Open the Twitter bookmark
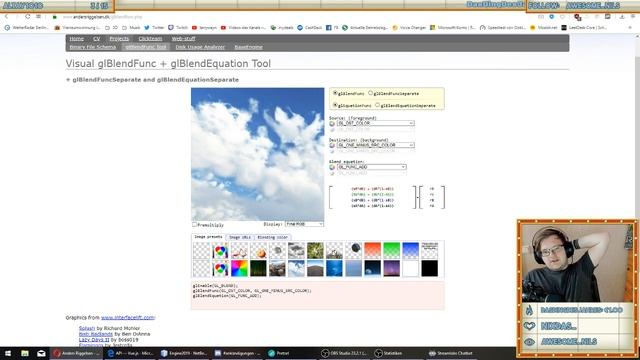This screenshot has width=640, height=360. [154, 28]
